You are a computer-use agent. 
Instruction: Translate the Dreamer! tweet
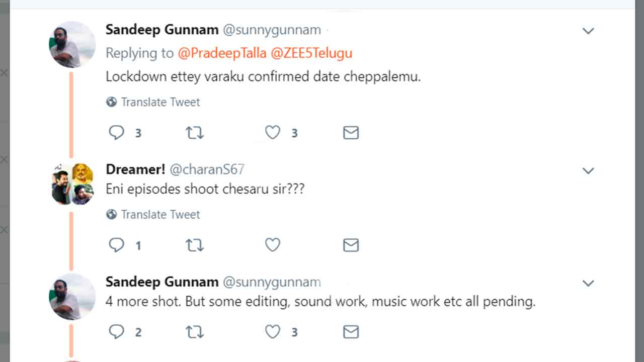click(160, 215)
